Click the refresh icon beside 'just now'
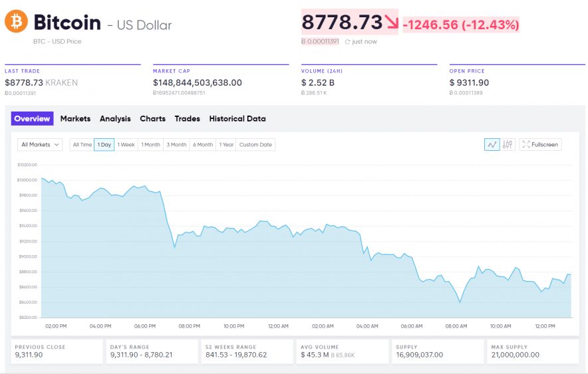Image resolution: width=588 pixels, height=374 pixels. [347, 42]
